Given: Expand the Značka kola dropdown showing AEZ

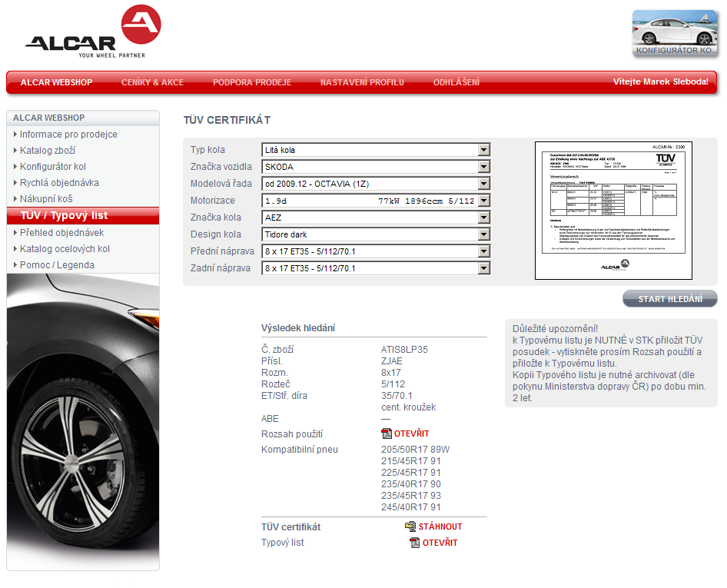Looking at the screenshot, I should pyautogui.click(x=483, y=218).
